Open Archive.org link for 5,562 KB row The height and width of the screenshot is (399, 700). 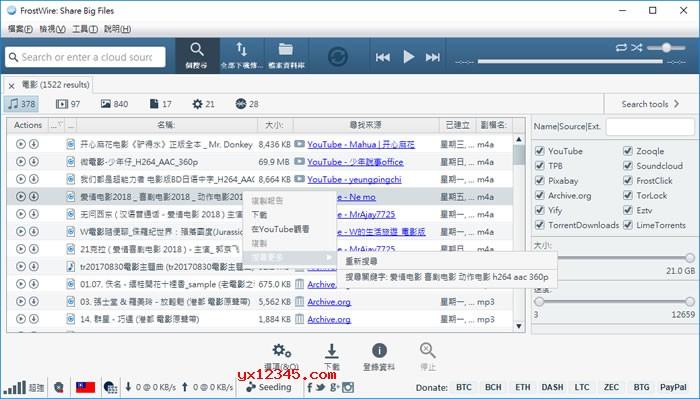pyautogui.click(x=329, y=302)
